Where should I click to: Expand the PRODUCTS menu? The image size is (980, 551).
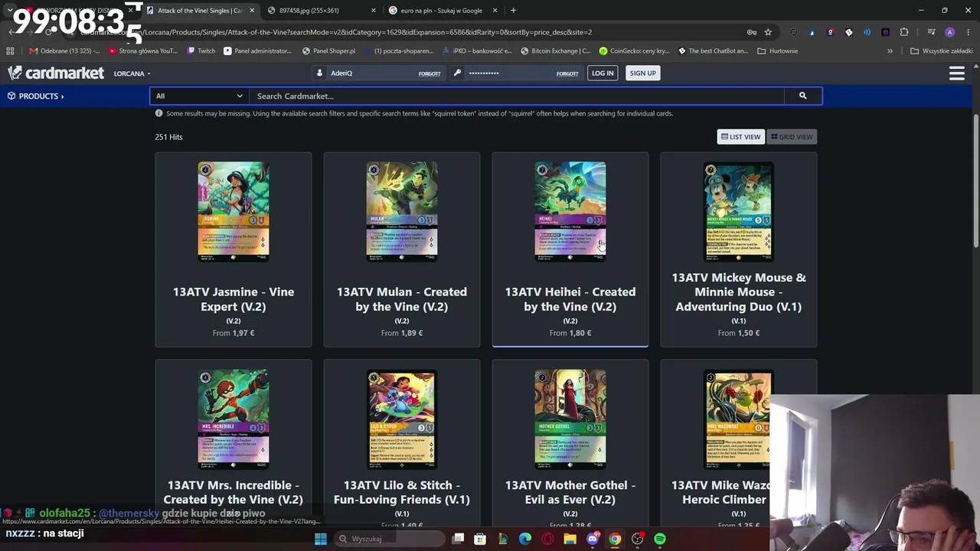36,96
